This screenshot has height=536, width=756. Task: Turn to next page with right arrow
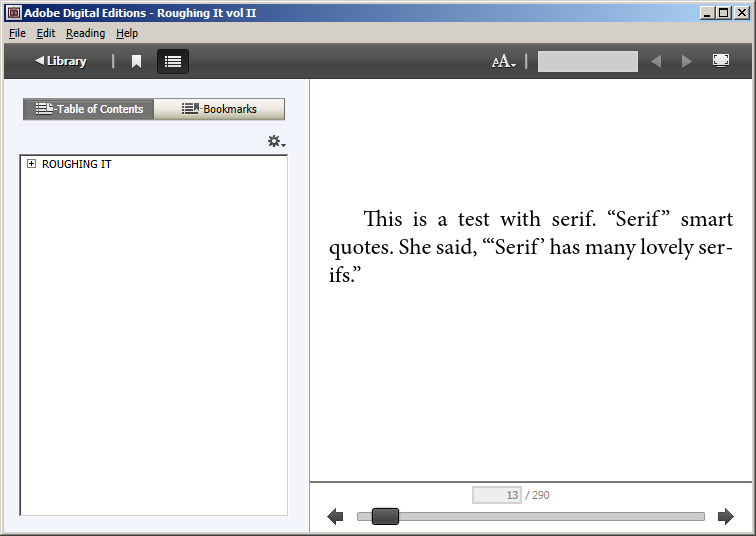point(726,516)
